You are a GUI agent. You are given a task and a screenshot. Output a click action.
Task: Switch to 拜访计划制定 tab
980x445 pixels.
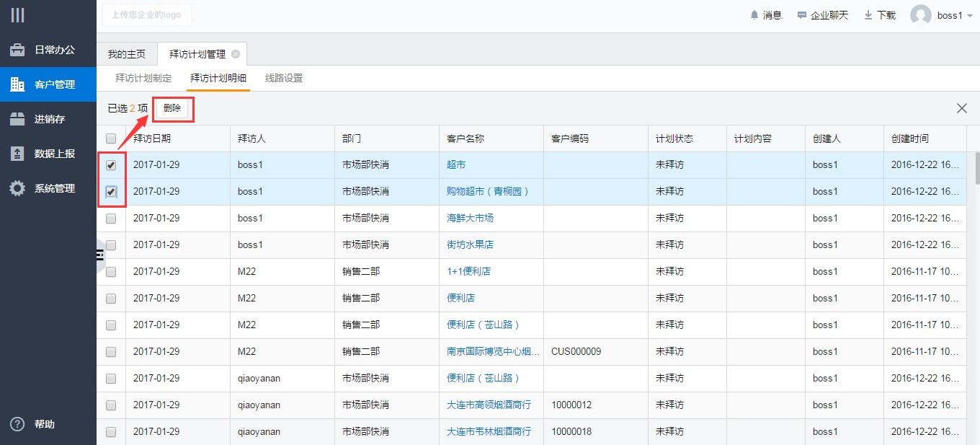pos(143,78)
